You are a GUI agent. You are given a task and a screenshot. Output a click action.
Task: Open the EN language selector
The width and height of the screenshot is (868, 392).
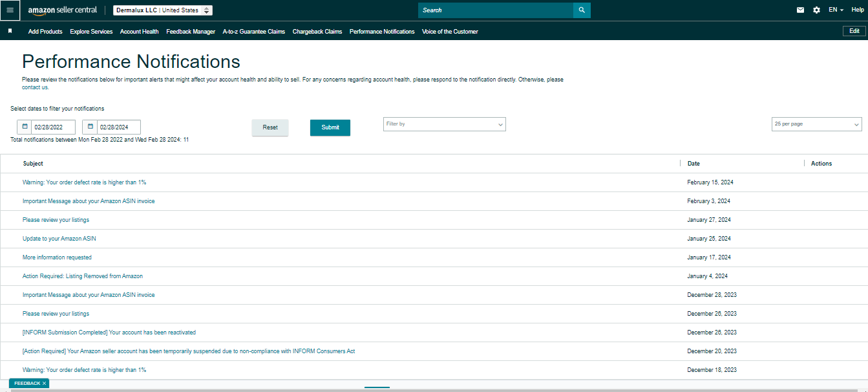pyautogui.click(x=836, y=10)
